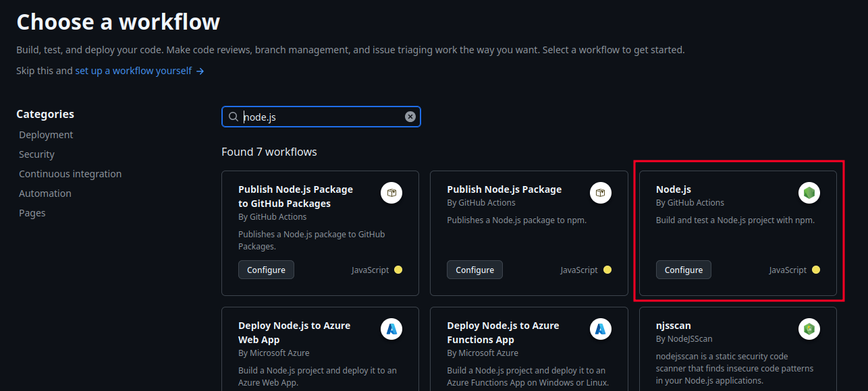The image size is (868, 391).
Task: Open the set up a workflow yourself link
Action: (135, 70)
